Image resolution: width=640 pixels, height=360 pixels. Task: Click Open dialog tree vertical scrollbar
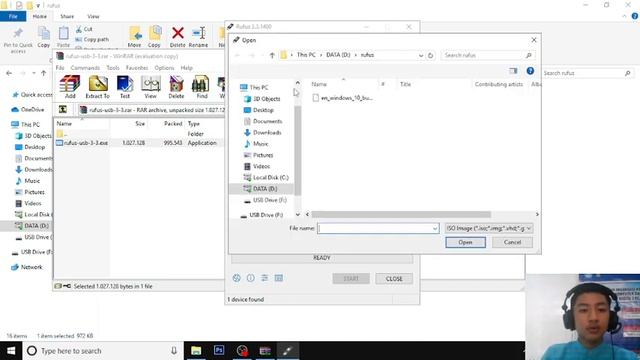coord(298,151)
